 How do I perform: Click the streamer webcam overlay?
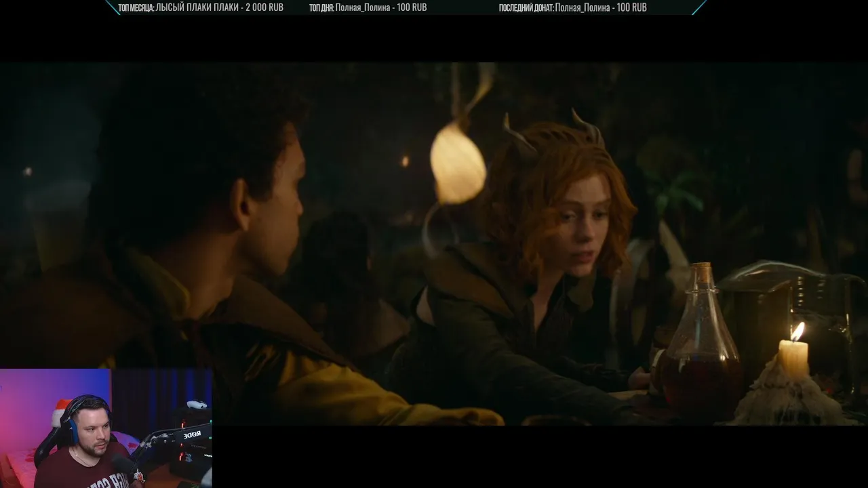pos(106,428)
